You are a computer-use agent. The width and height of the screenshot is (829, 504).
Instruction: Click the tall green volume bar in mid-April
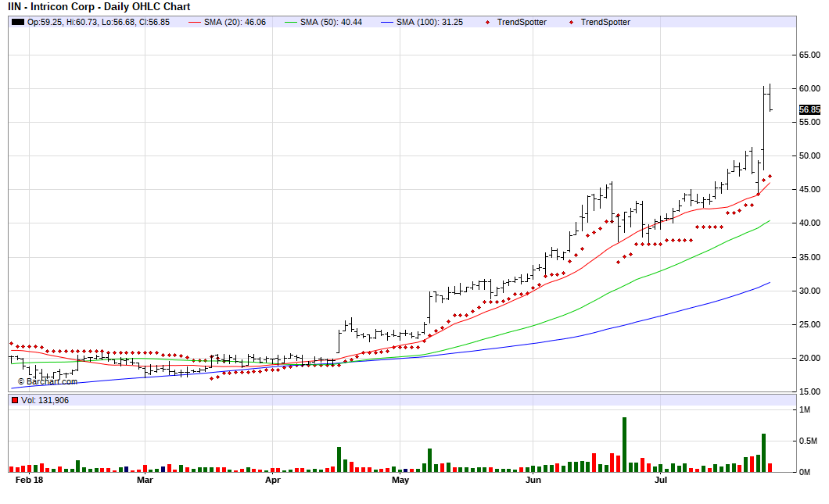pyautogui.click(x=339, y=459)
